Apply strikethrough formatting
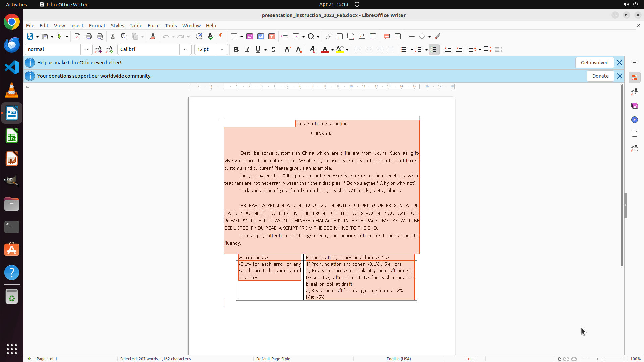This screenshot has width=644, height=362. 273,49
